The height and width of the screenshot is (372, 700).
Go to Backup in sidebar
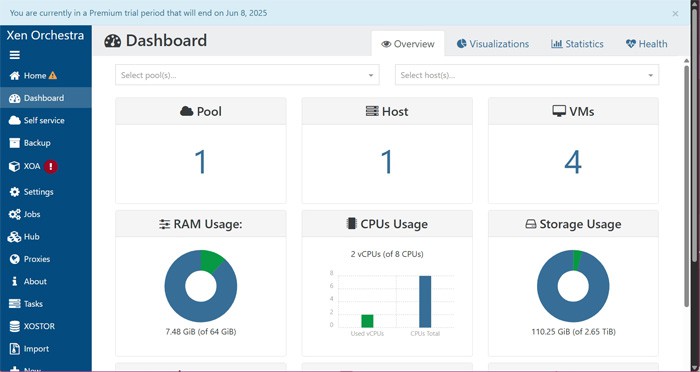(46, 143)
